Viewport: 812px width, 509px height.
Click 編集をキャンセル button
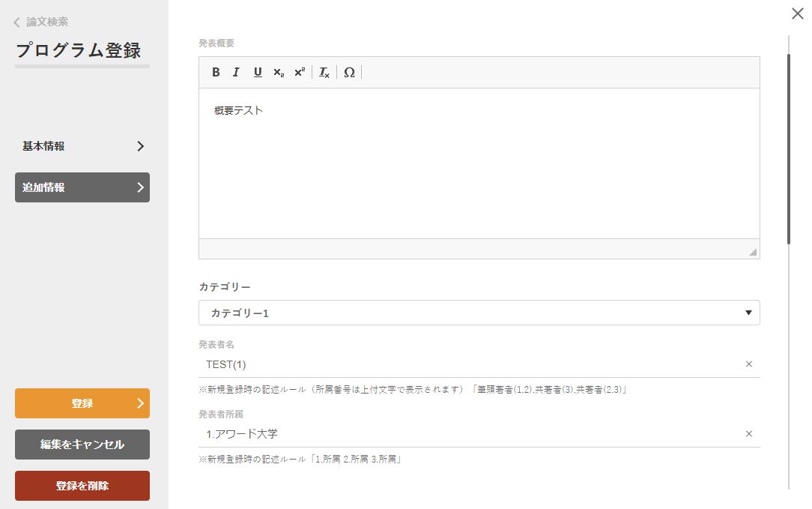[82, 445]
